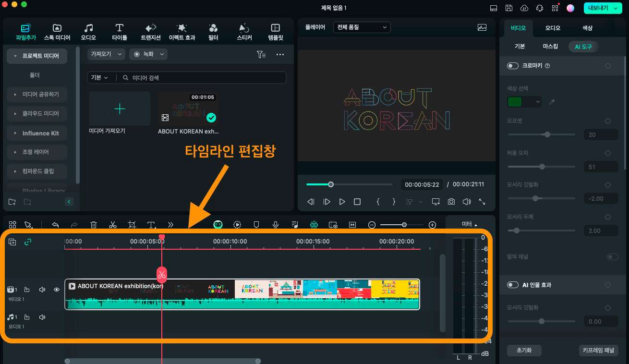Switch to the 색상 color tab

[587, 28]
